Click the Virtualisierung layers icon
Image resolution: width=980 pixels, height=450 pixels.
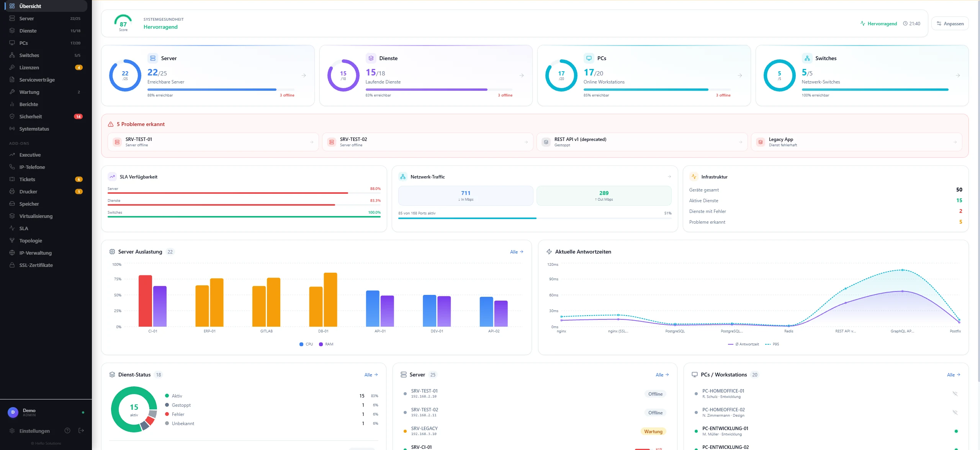click(12, 216)
